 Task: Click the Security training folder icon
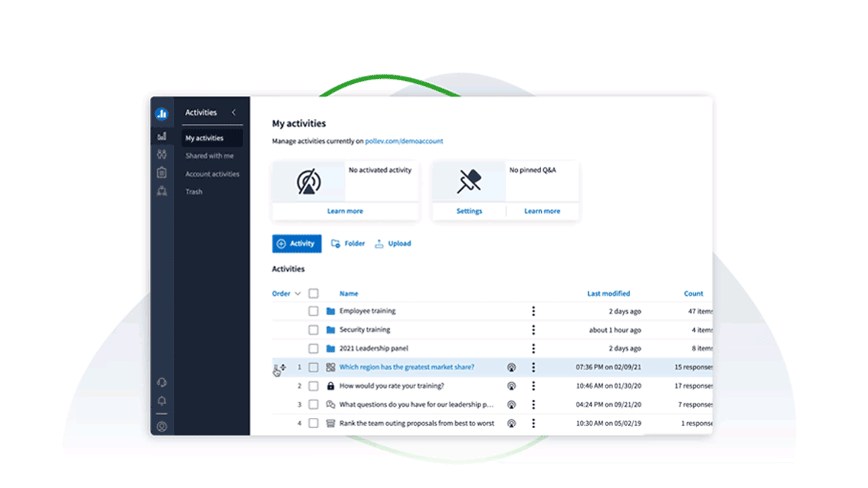(331, 330)
